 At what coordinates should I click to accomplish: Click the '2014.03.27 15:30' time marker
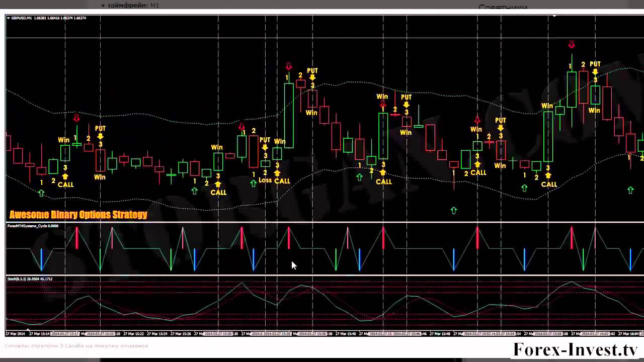(x=218, y=334)
